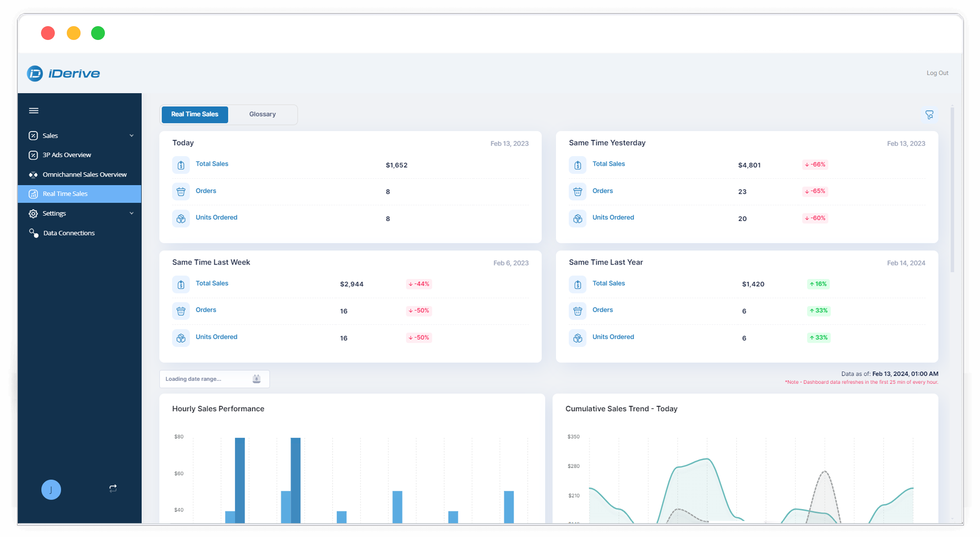Open the filter search icon above the dashboard
This screenshot has width=980, height=537.
[930, 115]
